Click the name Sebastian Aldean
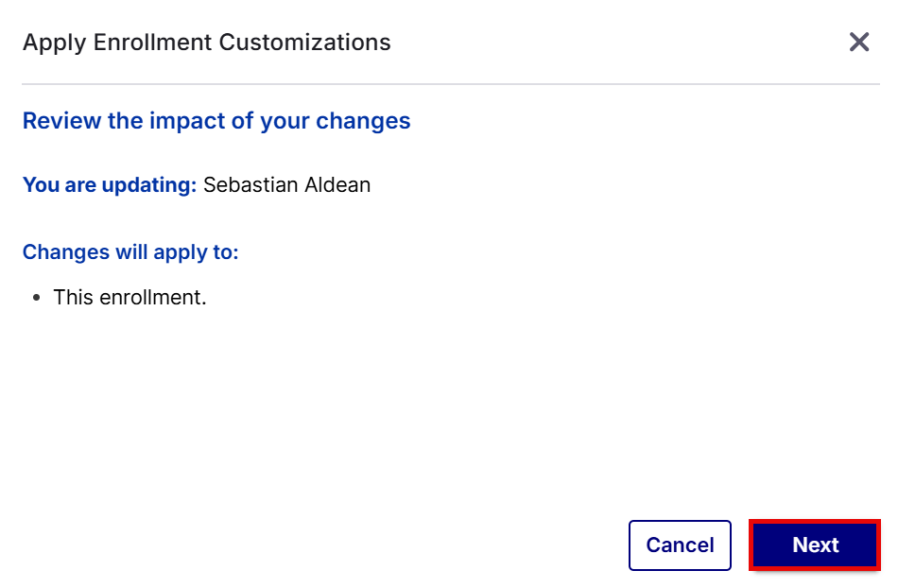 (x=287, y=185)
